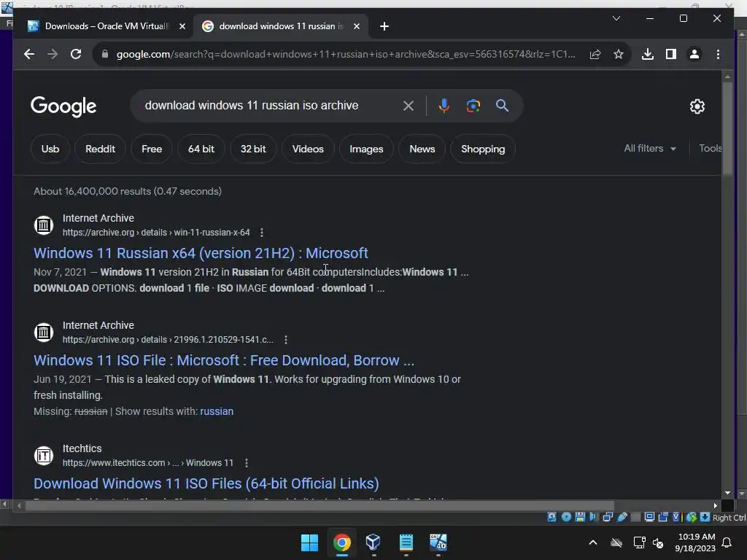This screenshot has width=747, height=560.
Task: Click the Google logo
Action: coord(63,106)
